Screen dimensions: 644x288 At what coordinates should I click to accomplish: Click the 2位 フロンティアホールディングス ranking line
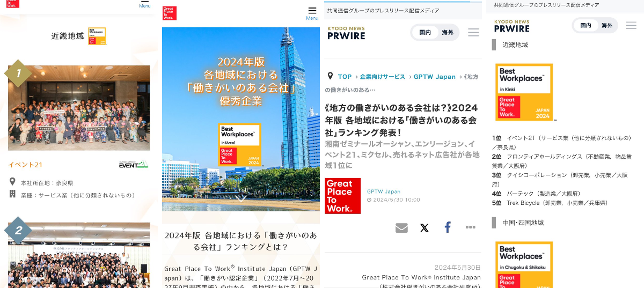(x=561, y=161)
